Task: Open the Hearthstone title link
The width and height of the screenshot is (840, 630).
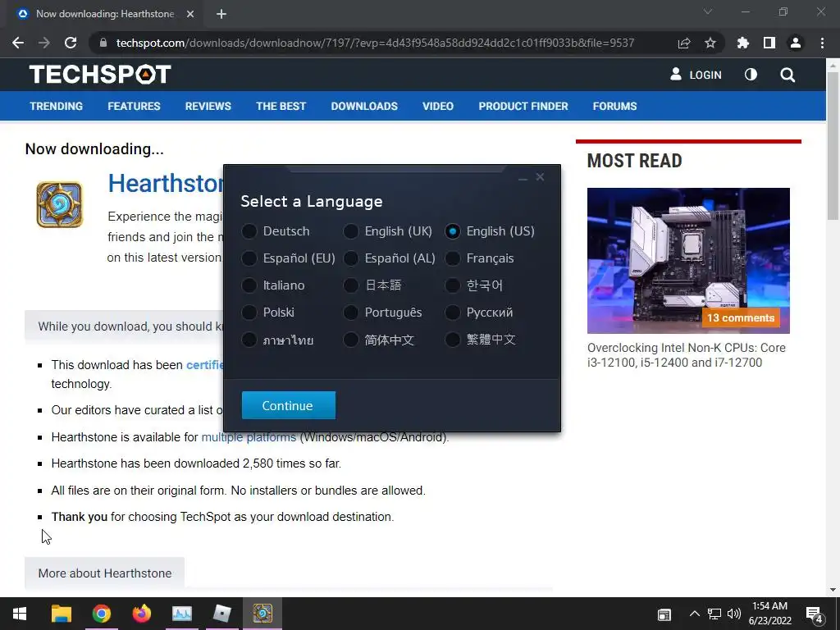Action: click(166, 183)
